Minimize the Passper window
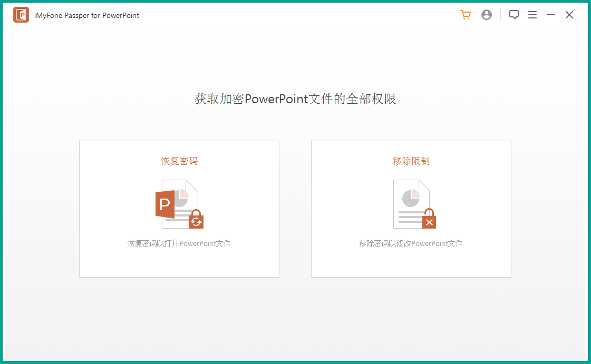 (x=551, y=15)
